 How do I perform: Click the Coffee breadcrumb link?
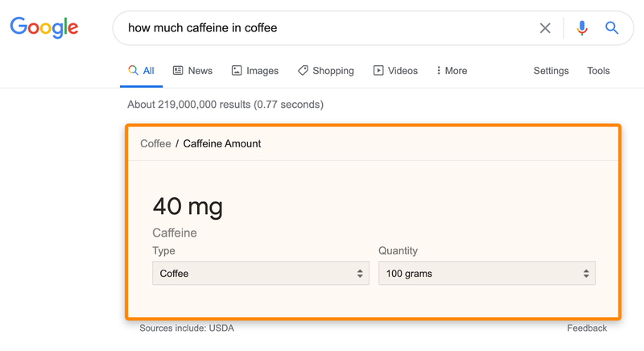tap(155, 143)
